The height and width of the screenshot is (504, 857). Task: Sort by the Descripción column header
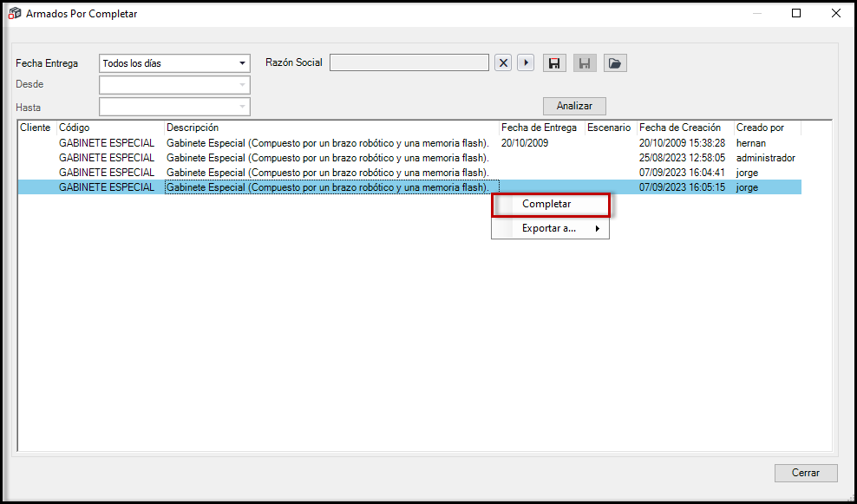click(331, 128)
